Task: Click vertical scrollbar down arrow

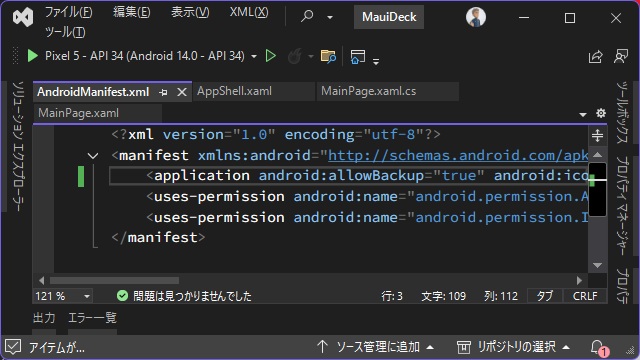Action: 598,265
